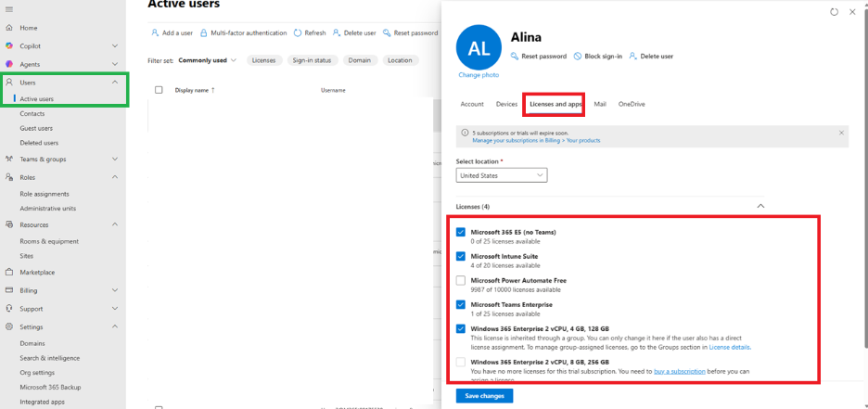868x409 pixels.
Task: Open Role assignments in sidebar
Action: [45, 194]
